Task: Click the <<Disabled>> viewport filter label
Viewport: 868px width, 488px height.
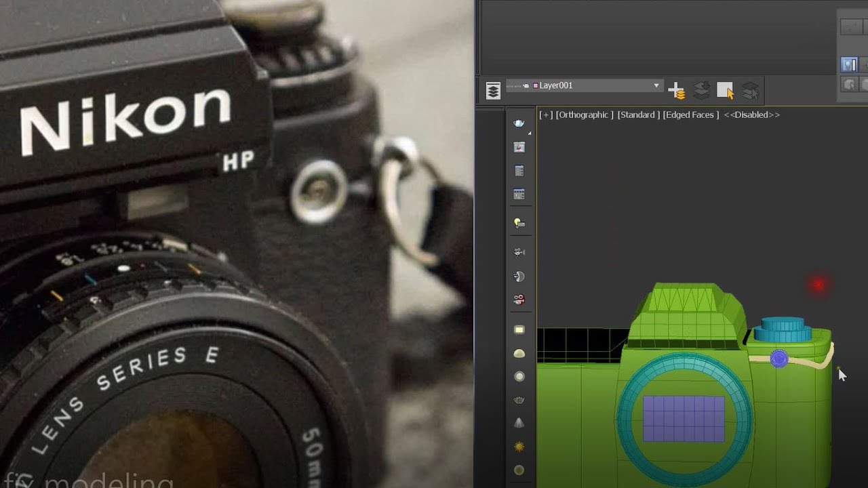Action: tap(751, 115)
